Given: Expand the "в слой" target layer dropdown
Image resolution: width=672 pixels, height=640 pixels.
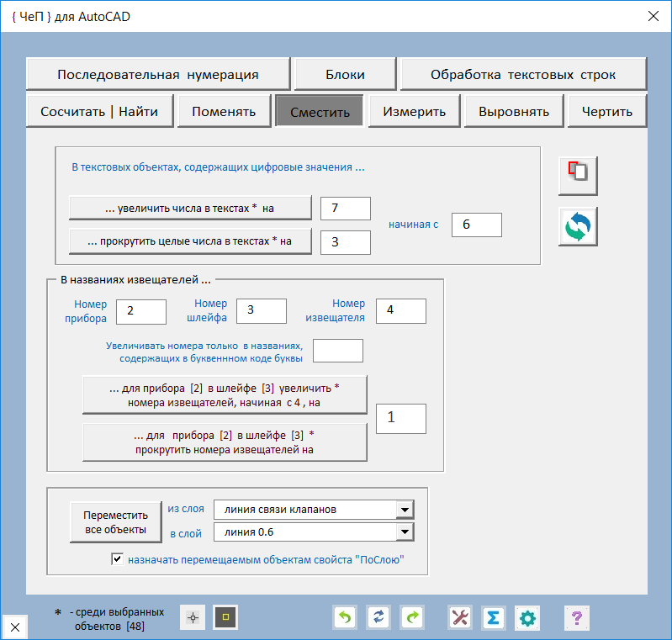Looking at the screenshot, I should pos(405,532).
